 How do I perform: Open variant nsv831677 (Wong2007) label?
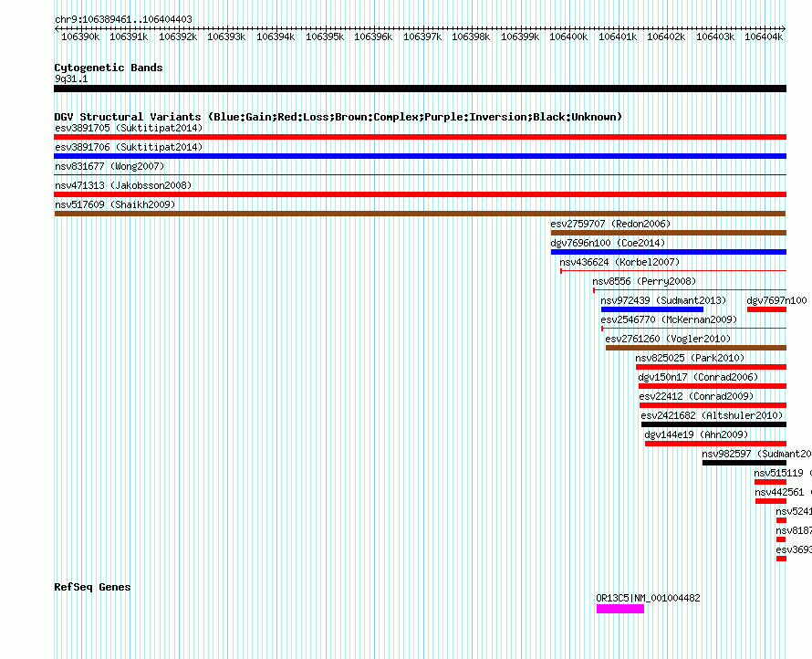[109, 166]
